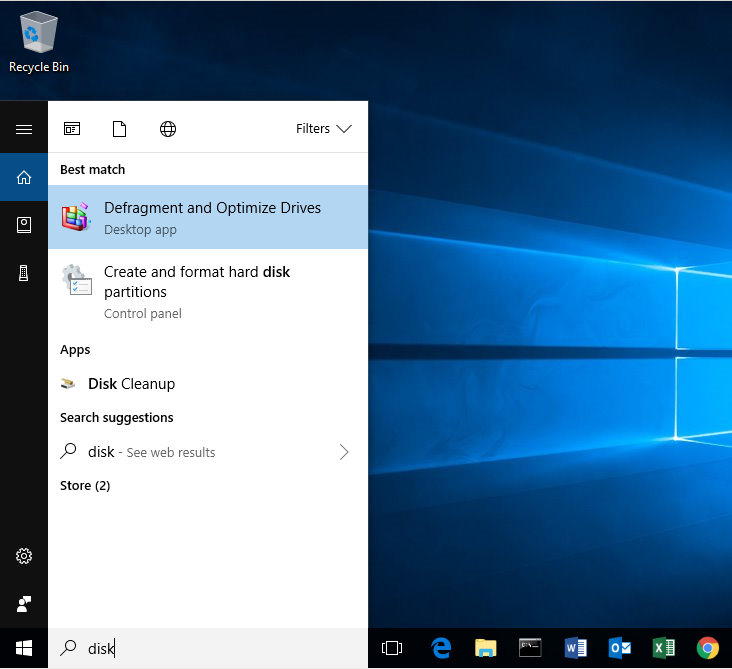The width and height of the screenshot is (732, 669).
Task: Click the Disk Cleanup small drive icon
Action: (68, 384)
